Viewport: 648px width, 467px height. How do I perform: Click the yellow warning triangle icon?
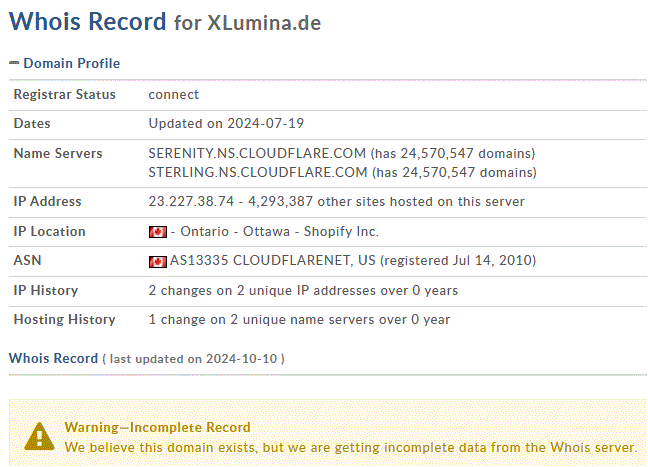click(39, 436)
